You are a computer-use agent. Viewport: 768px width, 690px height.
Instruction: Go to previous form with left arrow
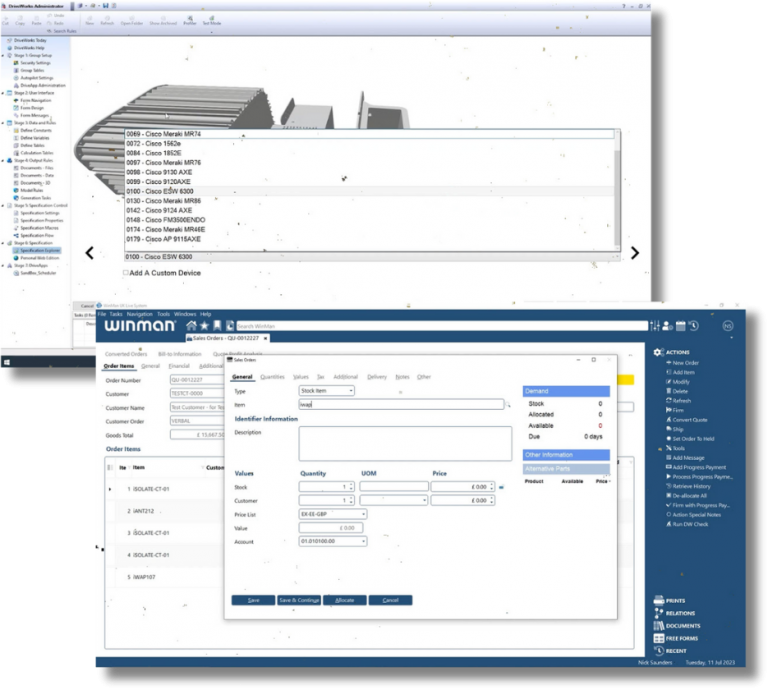pos(89,253)
